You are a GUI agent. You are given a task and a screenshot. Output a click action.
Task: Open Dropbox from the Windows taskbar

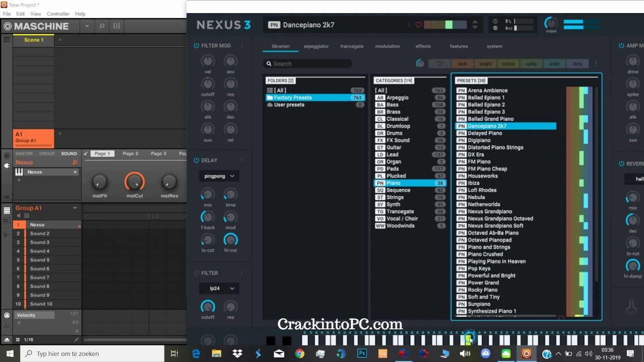[x=237, y=353]
